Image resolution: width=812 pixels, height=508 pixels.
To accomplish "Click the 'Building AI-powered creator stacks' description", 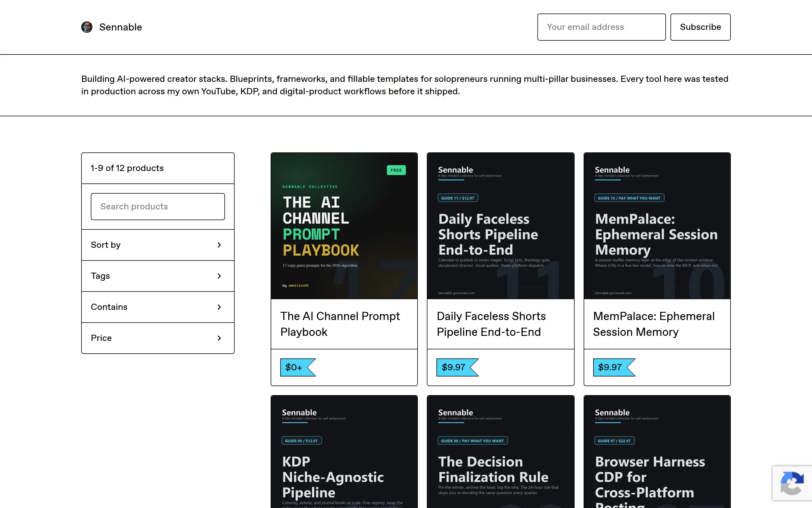I will 405,85.
